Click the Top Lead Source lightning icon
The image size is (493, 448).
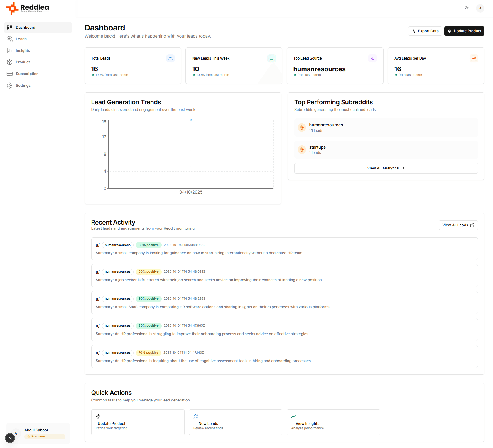point(372,58)
